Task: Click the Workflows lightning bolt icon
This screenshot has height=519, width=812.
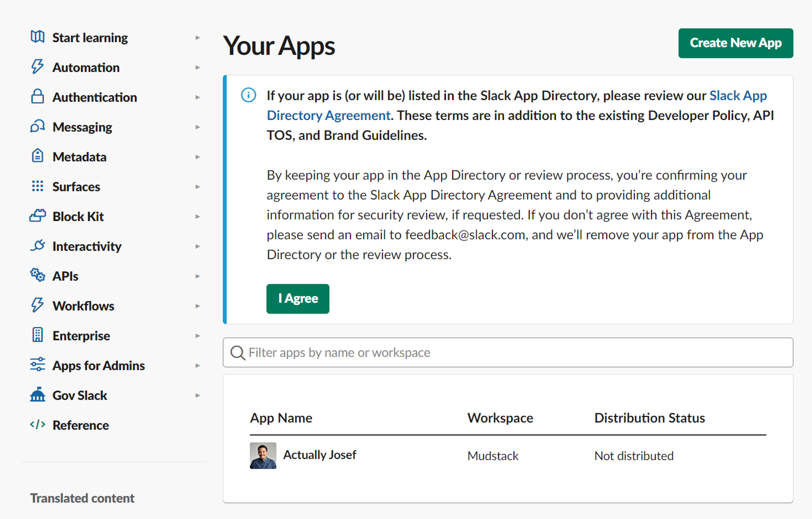Action: [x=37, y=305]
